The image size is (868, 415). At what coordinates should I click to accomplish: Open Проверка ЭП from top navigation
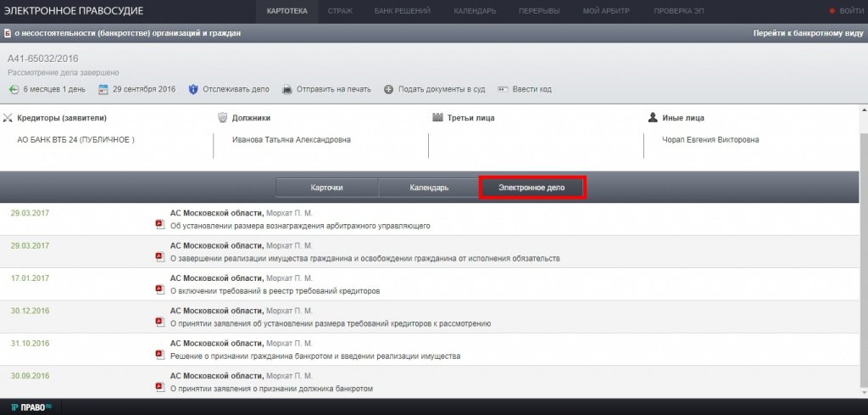coord(679,11)
